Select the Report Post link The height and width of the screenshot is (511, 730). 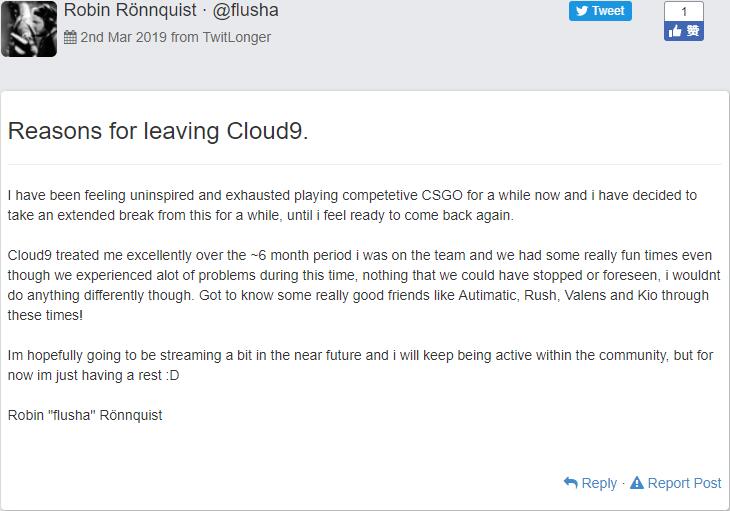684,483
